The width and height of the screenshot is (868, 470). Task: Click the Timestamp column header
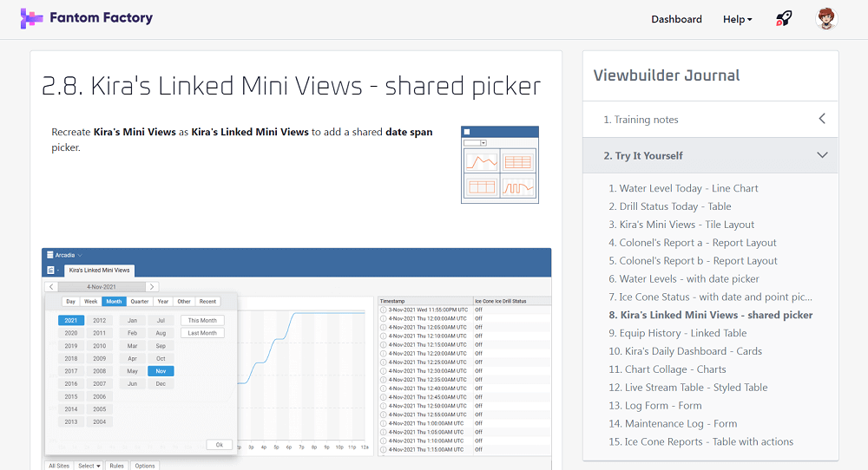[425, 302]
